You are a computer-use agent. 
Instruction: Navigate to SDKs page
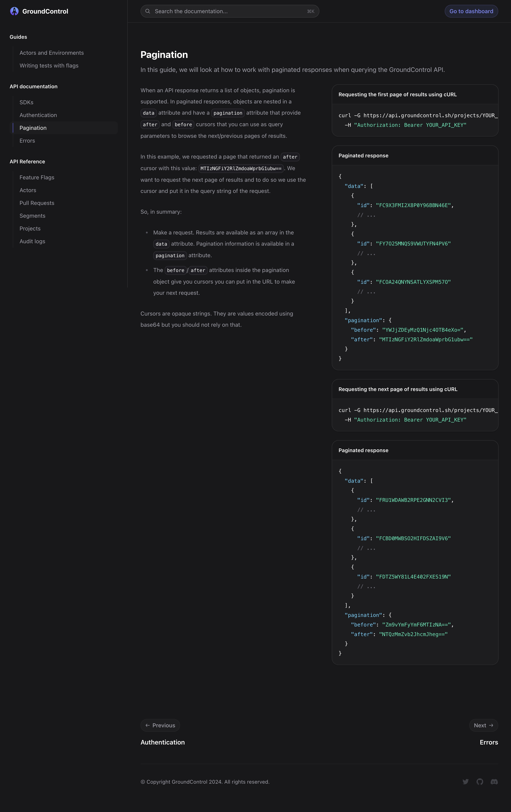tap(26, 102)
